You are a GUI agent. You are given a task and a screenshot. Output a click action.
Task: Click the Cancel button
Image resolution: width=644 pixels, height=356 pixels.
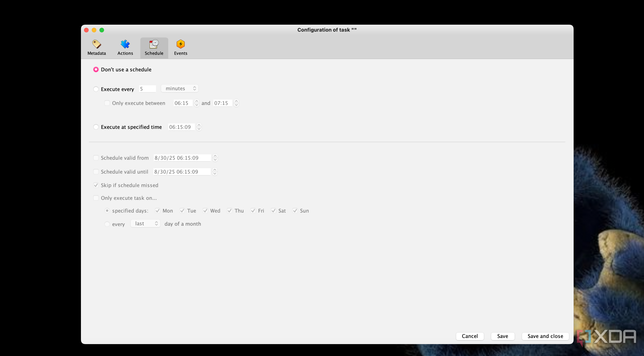pyautogui.click(x=470, y=336)
